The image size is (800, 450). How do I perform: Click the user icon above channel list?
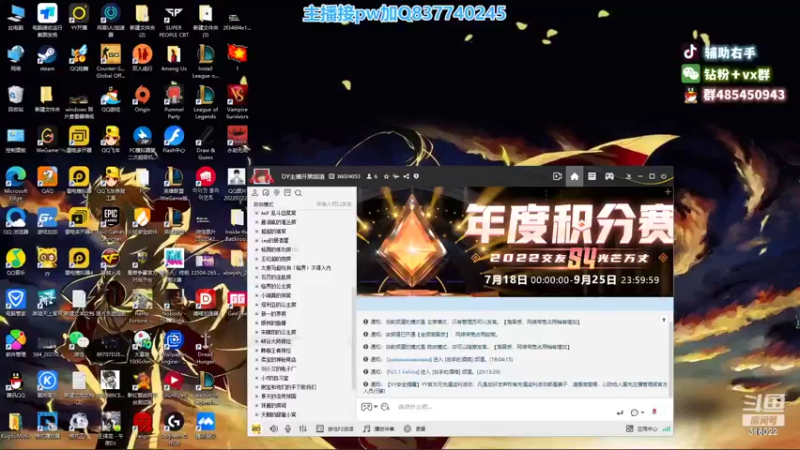click(x=255, y=193)
